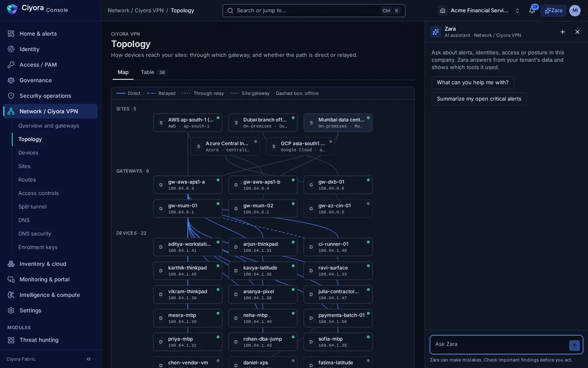Click the Zara sparkle panel icon
588x368 pixels.
(x=436, y=32)
